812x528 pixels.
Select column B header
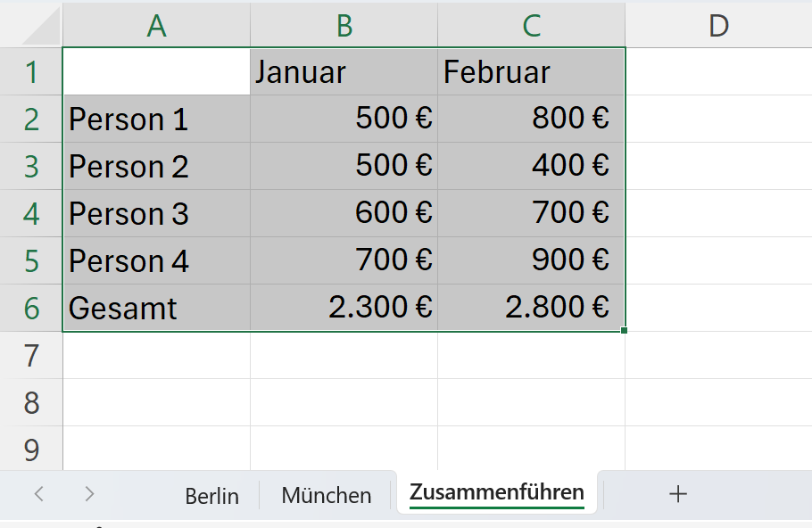[344, 26]
